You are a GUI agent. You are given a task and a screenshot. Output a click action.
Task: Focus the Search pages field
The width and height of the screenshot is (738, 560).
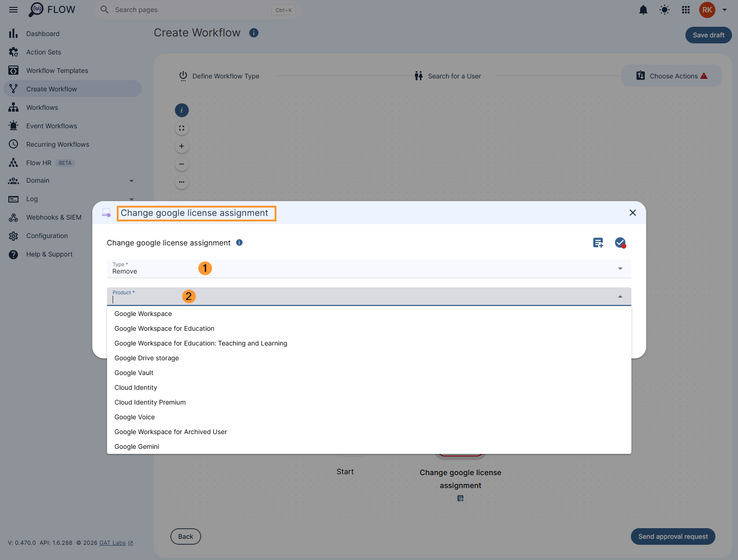pos(197,10)
